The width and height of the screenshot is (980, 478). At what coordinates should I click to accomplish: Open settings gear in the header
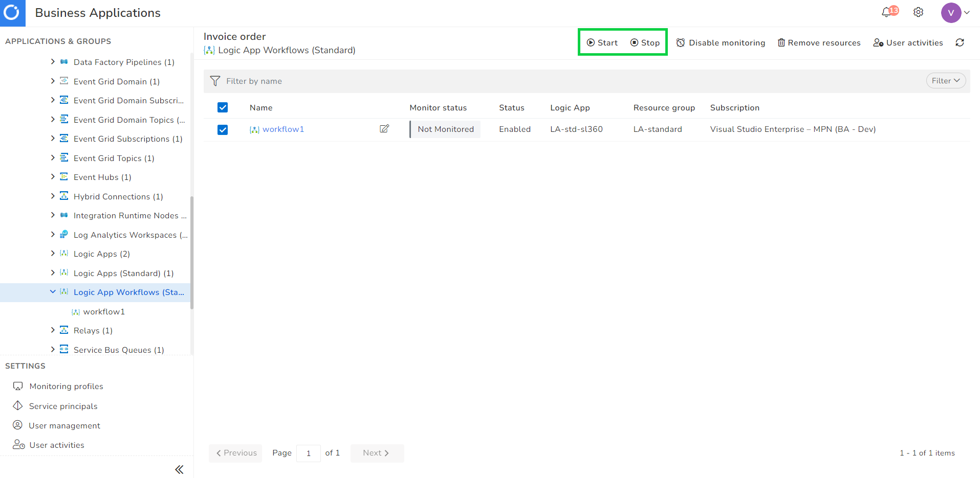pos(919,12)
